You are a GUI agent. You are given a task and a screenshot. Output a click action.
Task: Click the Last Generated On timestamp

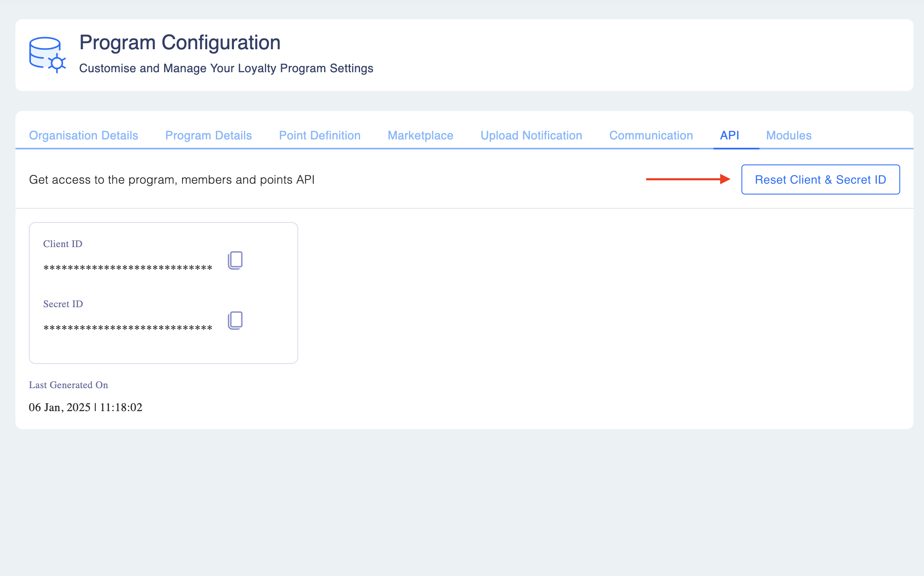pos(86,407)
